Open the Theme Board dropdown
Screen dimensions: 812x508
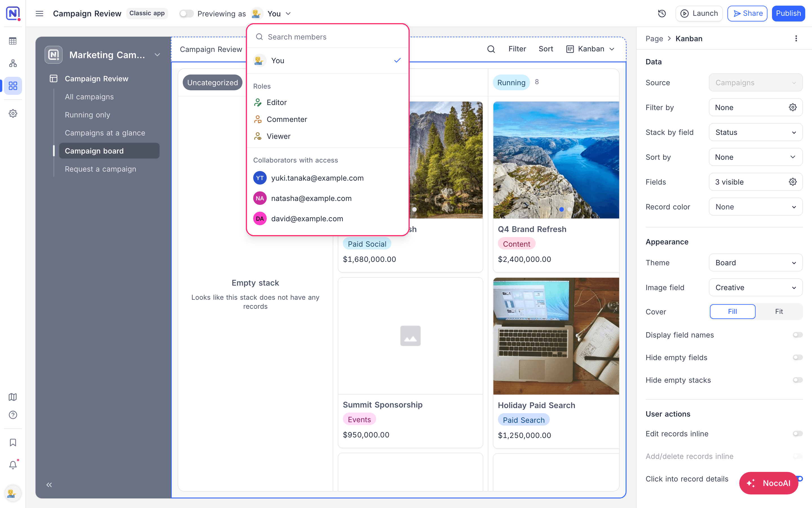[x=755, y=262]
